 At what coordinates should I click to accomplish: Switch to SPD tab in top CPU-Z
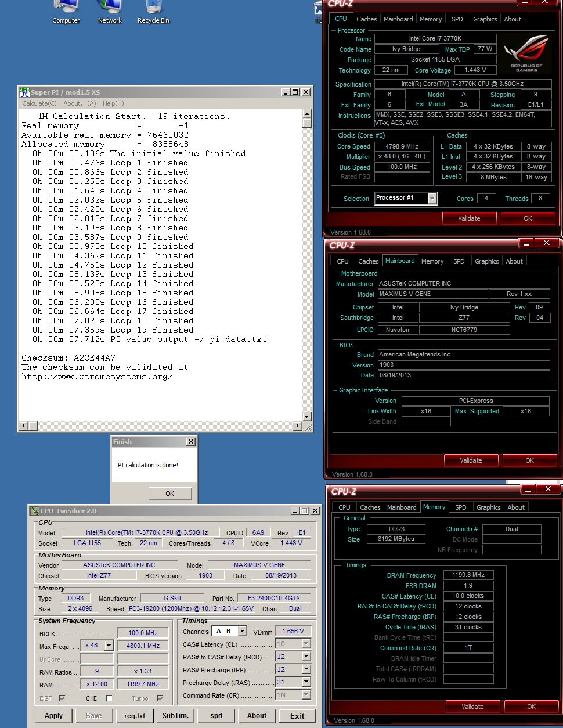point(457,19)
